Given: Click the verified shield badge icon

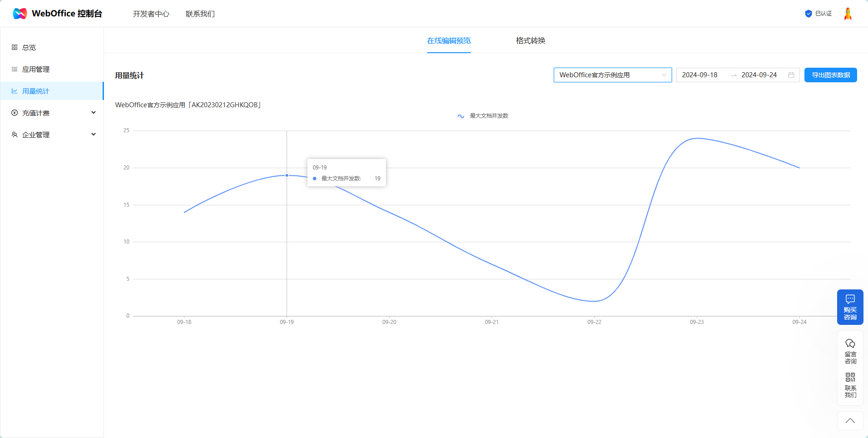Looking at the screenshot, I should 808,14.
